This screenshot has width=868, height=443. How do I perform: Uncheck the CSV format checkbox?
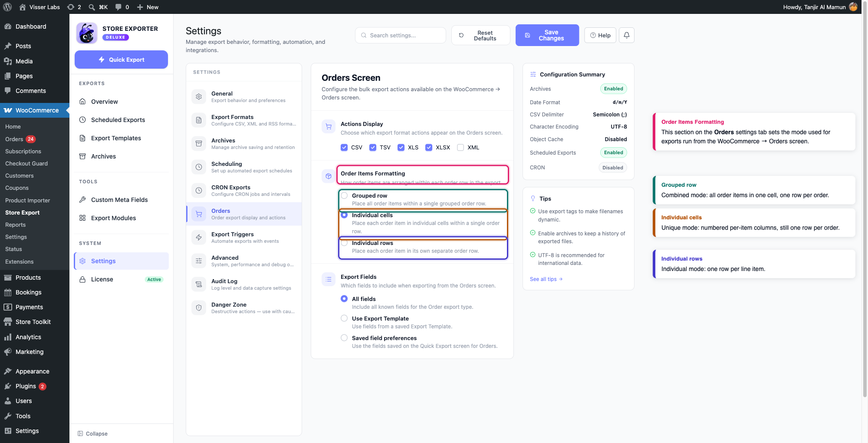coord(344,148)
